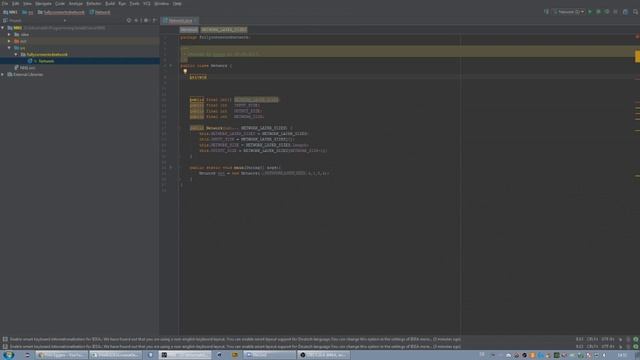Click the Search Everywhere magnifier icon

pos(636,12)
